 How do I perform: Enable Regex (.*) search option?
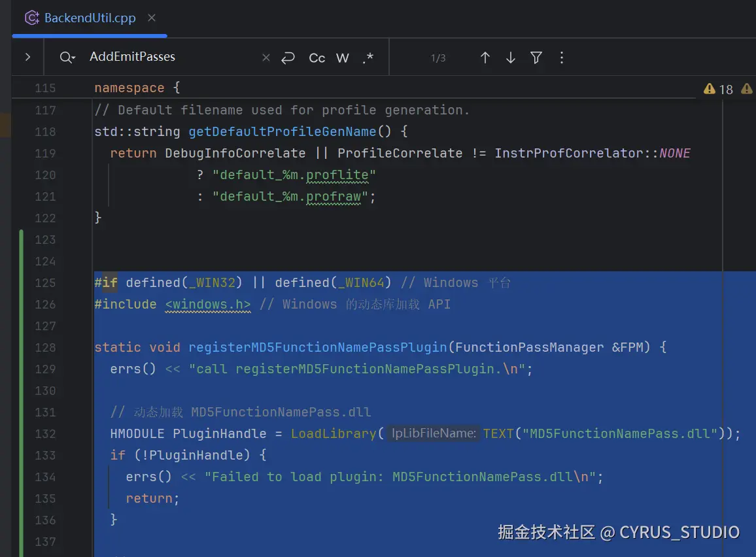click(x=368, y=58)
